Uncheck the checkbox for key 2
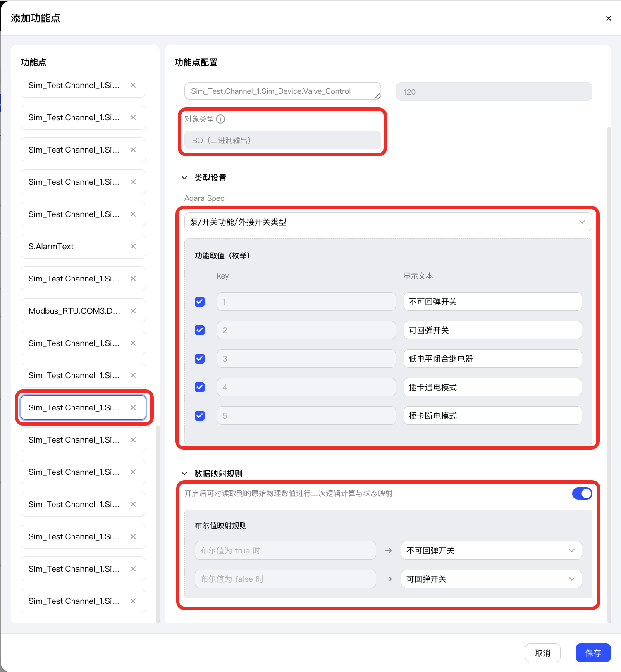Screen dimensions: 621x672 pos(200,330)
